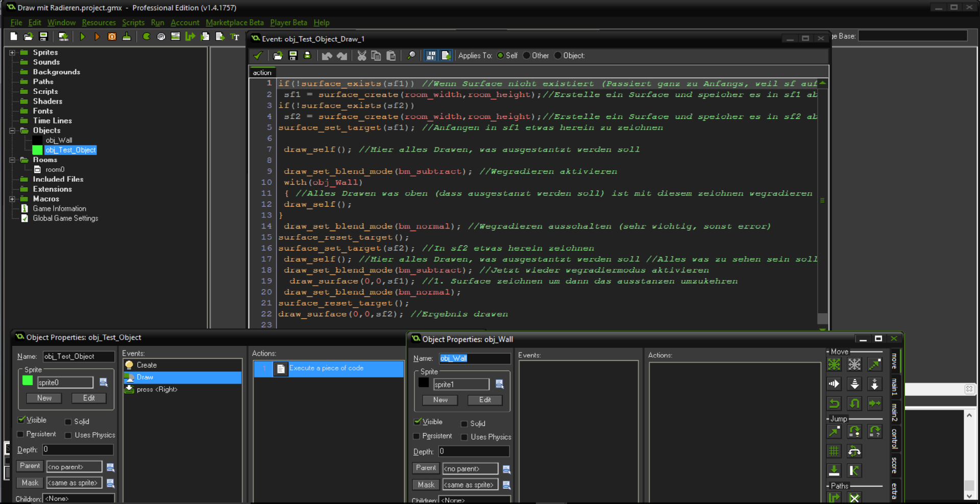
Task: Switch to the control actions tab
Action: point(894,439)
